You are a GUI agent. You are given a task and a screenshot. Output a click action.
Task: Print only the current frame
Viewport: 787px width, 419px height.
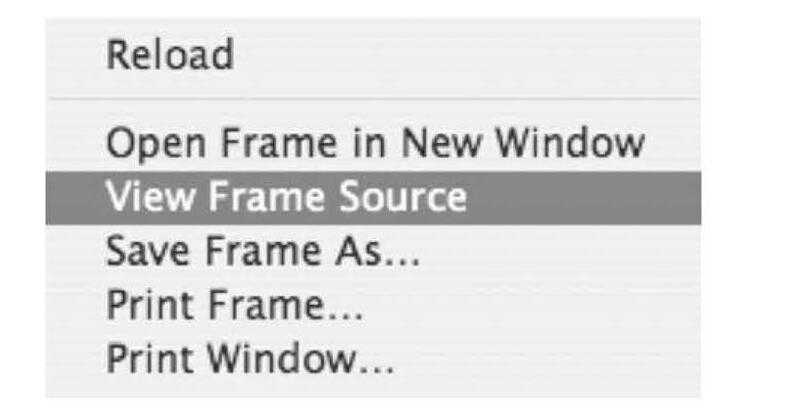pyautogui.click(x=235, y=304)
